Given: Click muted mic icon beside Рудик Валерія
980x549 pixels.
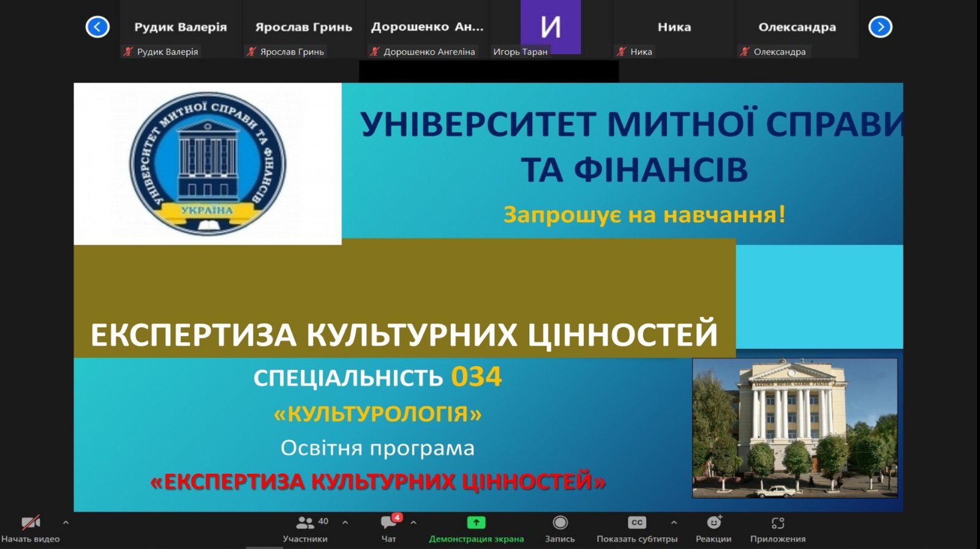Looking at the screenshot, I should [128, 51].
